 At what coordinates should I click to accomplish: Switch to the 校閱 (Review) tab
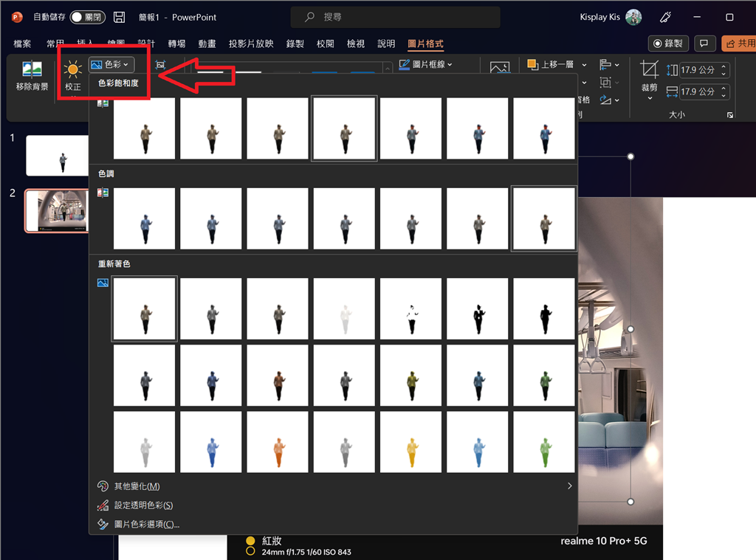(325, 44)
